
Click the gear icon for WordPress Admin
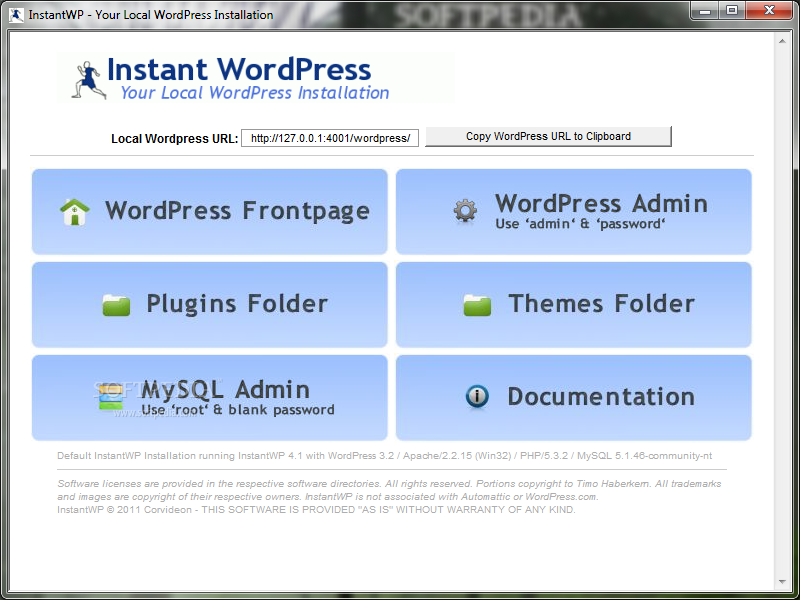[x=465, y=211]
